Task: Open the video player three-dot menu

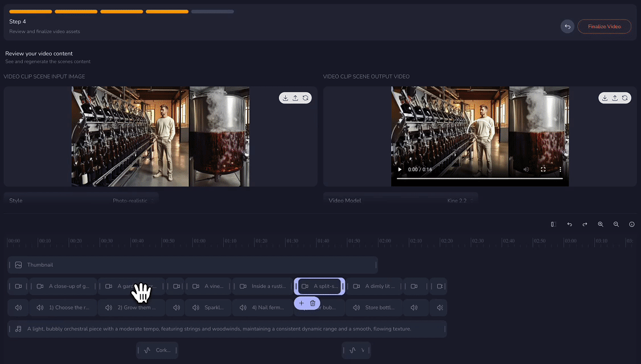Action: click(560, 169)
